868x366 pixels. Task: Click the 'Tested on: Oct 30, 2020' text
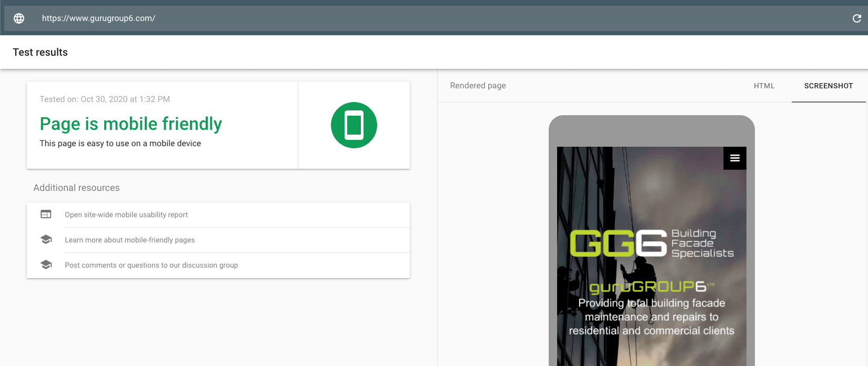pyautogui.click(x=105, y=99)
